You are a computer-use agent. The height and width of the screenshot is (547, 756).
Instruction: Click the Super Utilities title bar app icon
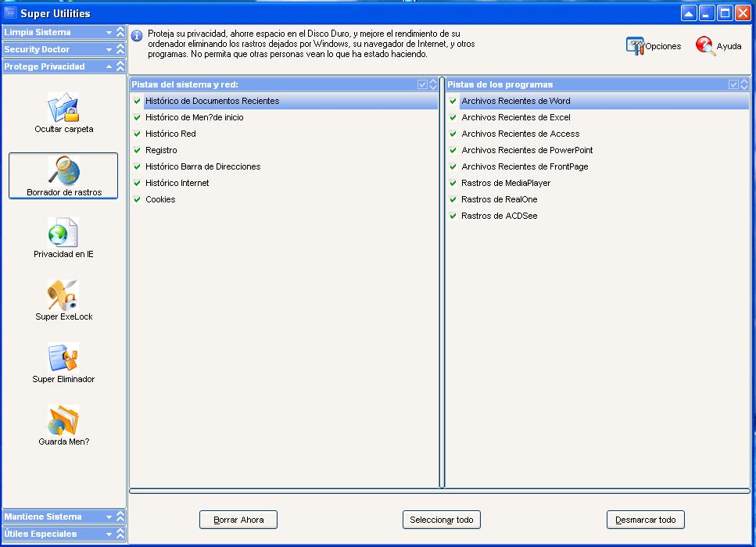pyautogui.click(x=9, y=13)
